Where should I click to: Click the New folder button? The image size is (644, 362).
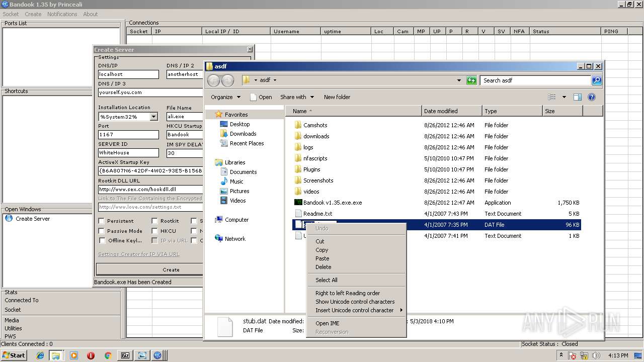pos(337,97)
